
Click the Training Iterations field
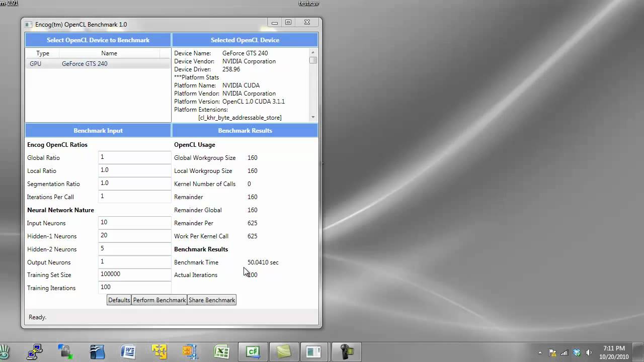click(135, 288)
